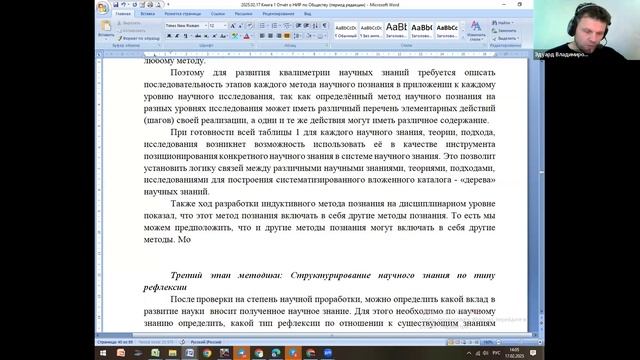The image size is (640, 360).
Task: Click Find in the Editing group
Action: (x=503, y=23)
